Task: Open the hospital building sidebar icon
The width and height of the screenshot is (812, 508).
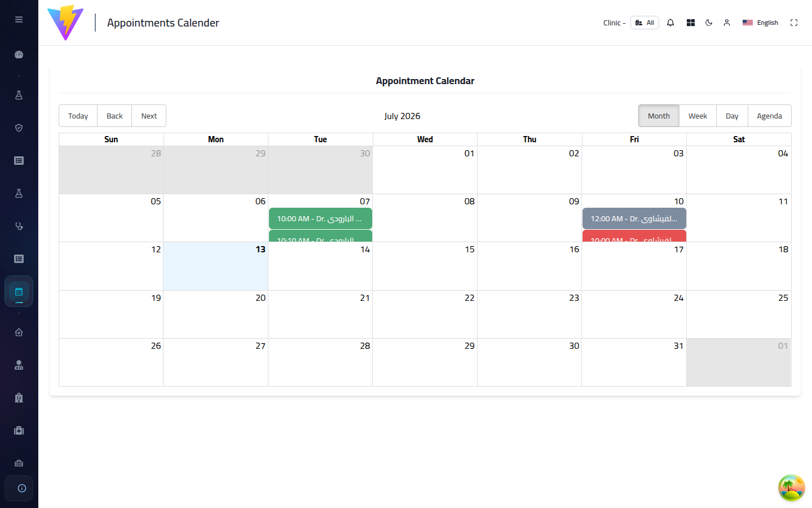Action: [x=19, y=398]
